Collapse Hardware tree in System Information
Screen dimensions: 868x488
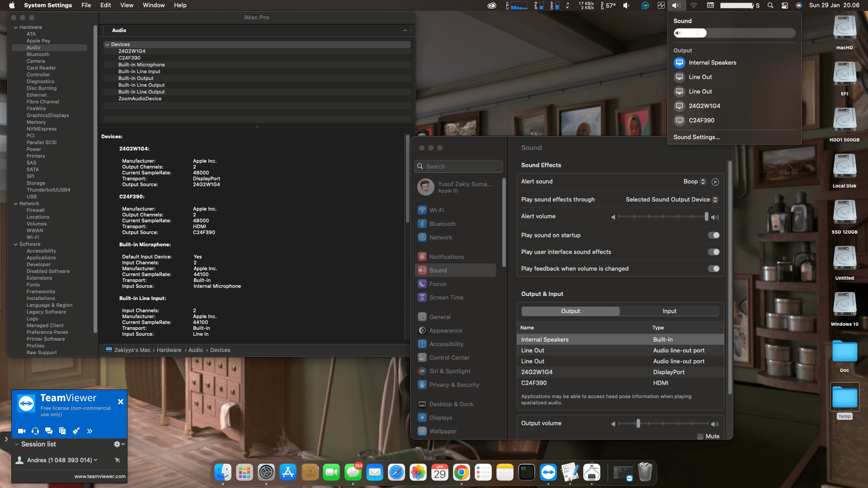(16, 28)
